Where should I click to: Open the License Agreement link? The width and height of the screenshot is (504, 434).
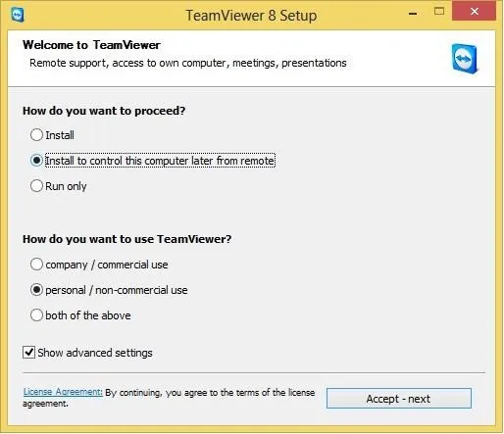63,392
